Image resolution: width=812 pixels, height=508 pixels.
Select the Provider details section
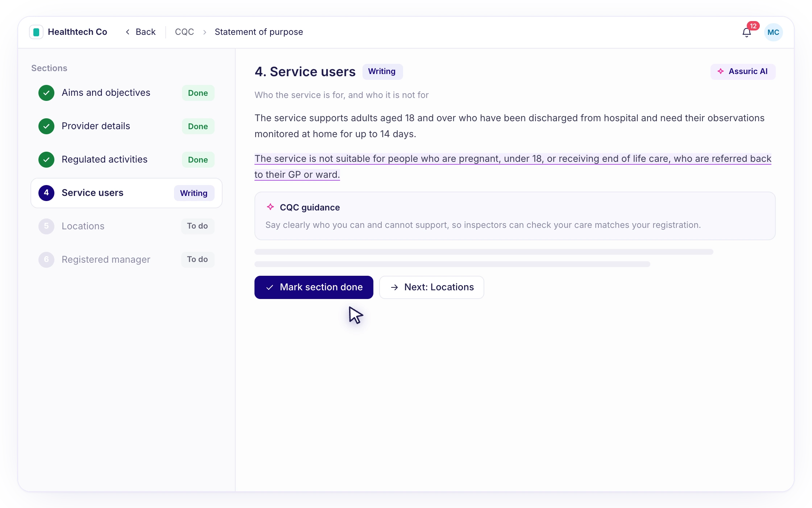pos(126,126)
